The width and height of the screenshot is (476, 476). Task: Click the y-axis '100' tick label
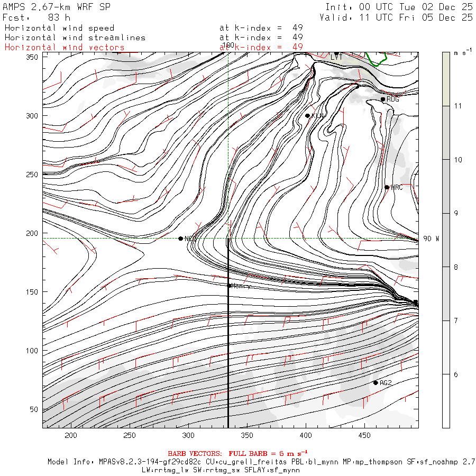coord(32,351)
